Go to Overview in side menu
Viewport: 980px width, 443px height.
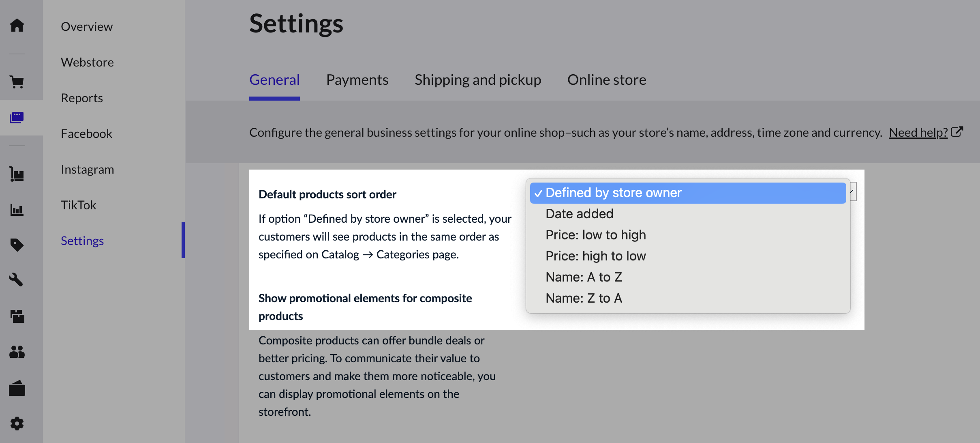click(x=87, y=27)
